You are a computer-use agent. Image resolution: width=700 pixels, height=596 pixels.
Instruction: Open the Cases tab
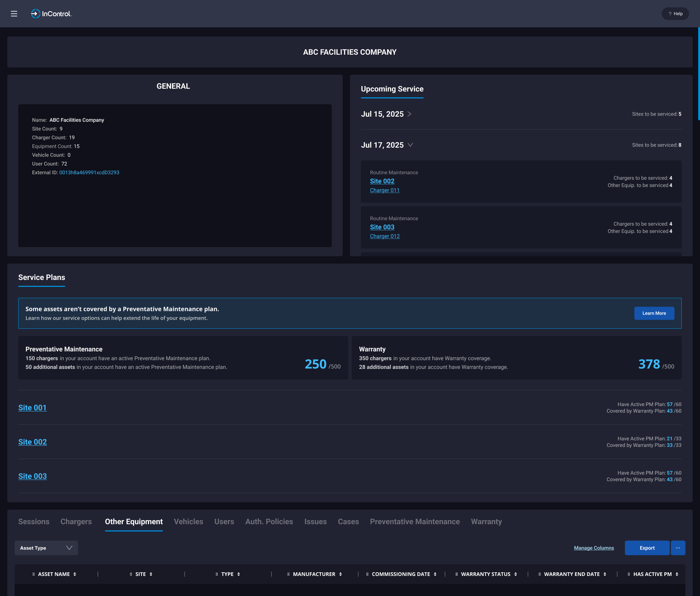[348, 522]
